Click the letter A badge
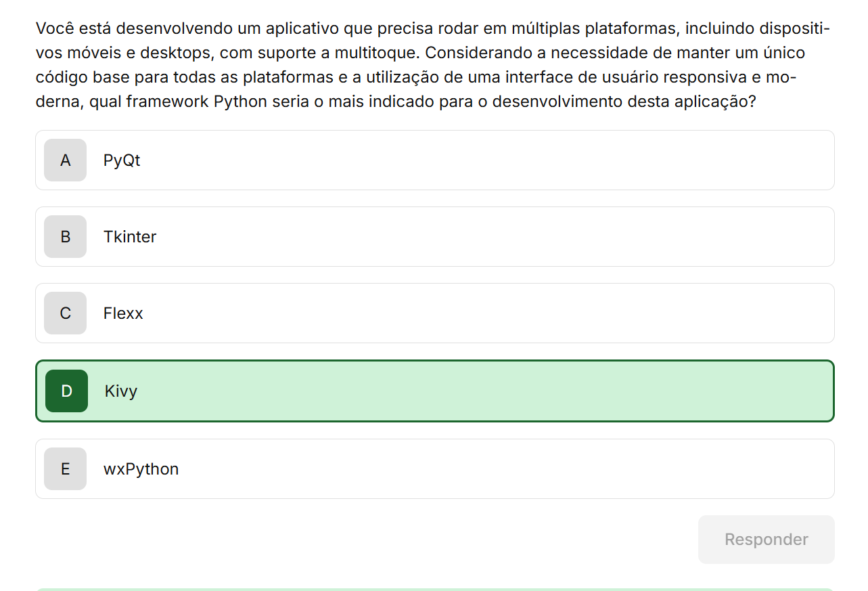The height and width of the screenshot is (591, 868). (65, 160)
